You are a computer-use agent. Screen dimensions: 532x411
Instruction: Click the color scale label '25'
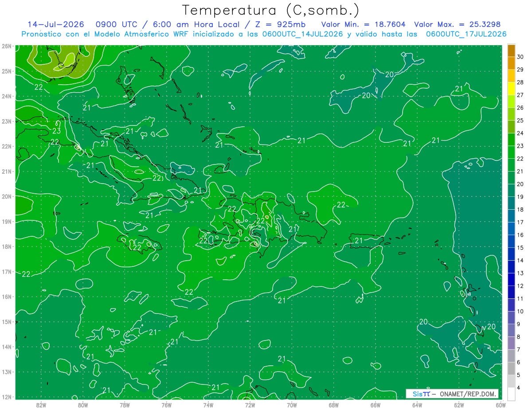point(520,120)
